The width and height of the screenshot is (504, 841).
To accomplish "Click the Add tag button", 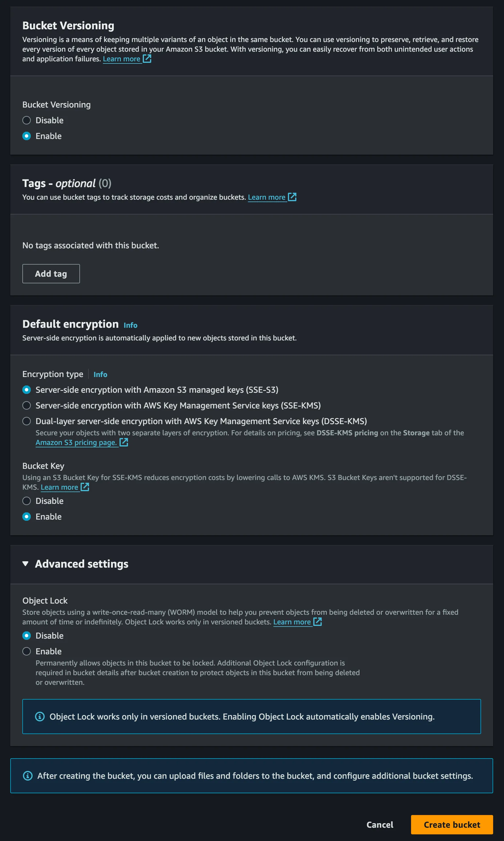I will click(51, 274).
